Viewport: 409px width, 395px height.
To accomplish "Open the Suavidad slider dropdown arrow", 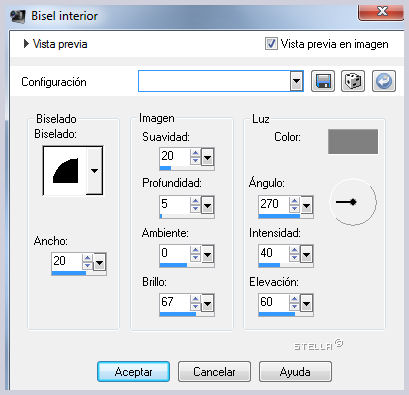I will [x=207, y=157].
